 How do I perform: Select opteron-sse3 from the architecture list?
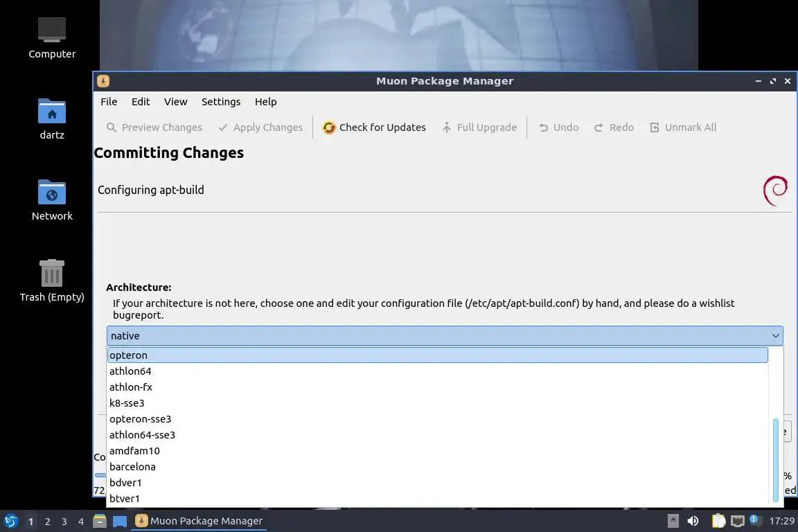coord(437,418)
